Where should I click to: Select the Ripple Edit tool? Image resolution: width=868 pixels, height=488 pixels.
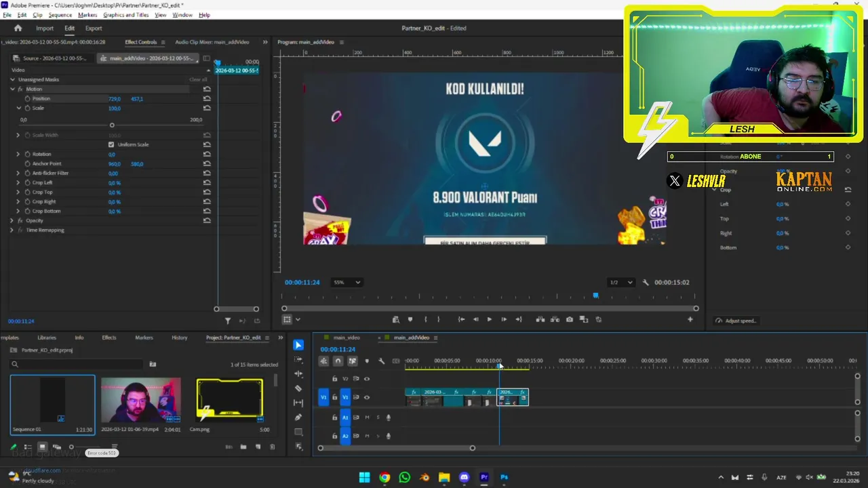point(298,373)
